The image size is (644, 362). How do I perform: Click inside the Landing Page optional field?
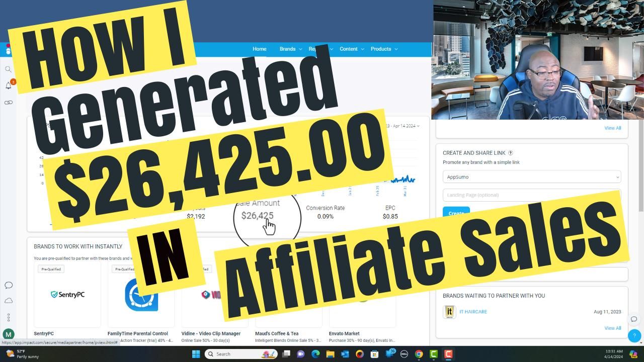[531, 195]
